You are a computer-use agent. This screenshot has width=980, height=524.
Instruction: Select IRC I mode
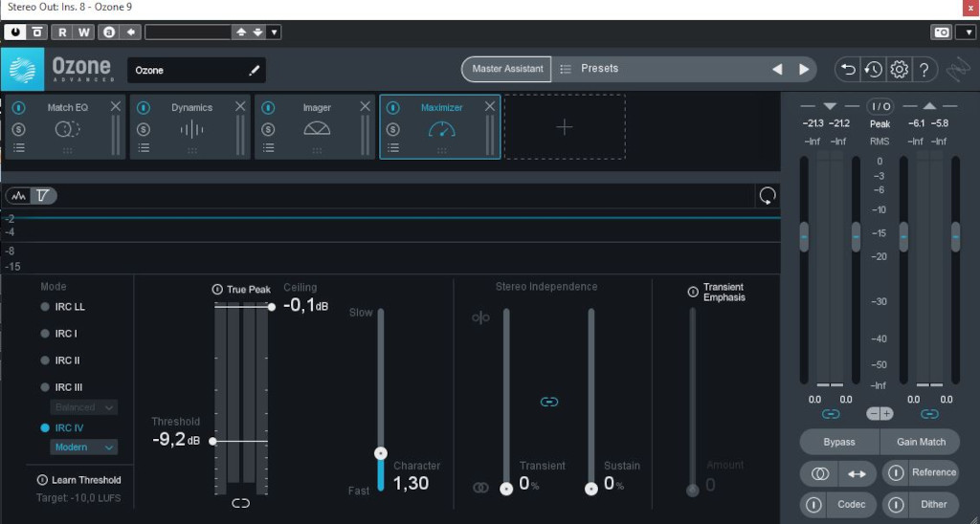[58, 334]
